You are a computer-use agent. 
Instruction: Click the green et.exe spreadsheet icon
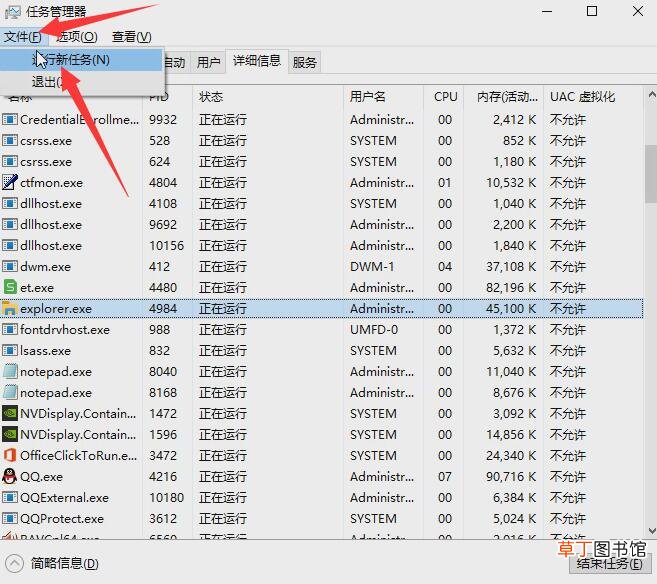pos(10,287)
